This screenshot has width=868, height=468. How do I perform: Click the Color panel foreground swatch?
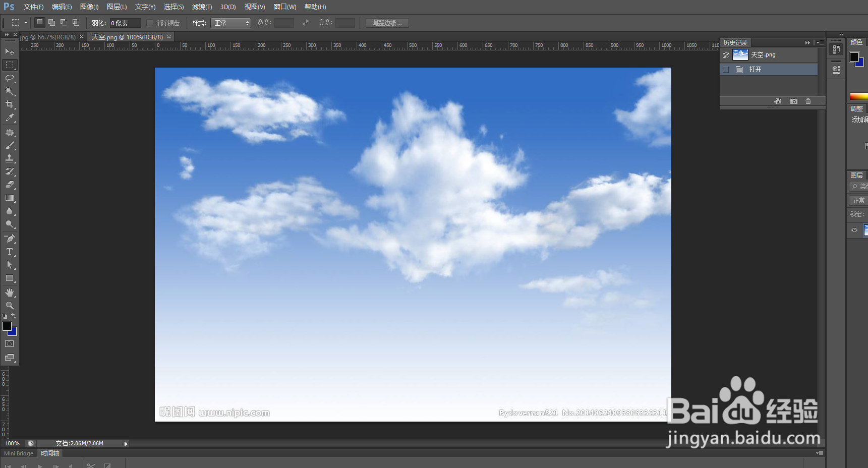click(x=854, y=57)
